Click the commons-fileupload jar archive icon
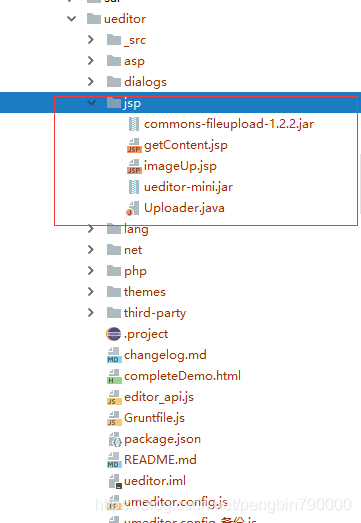Screen dimensions: 361x523 point(134,124)
